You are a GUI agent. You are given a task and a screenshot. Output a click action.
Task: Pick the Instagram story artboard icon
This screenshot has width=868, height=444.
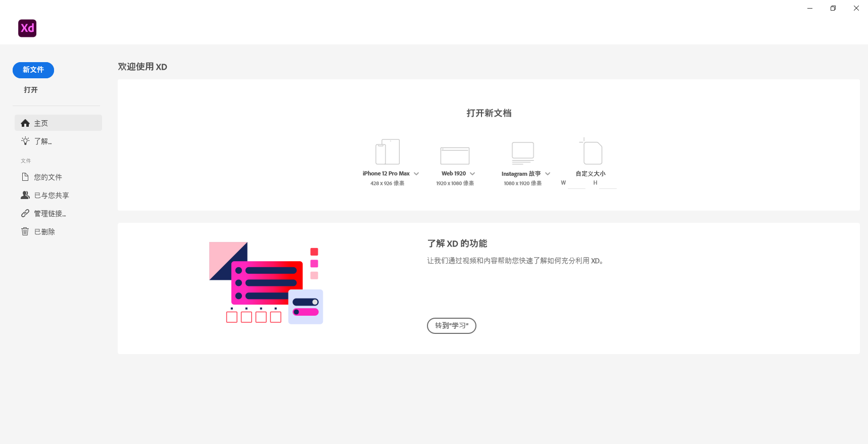click(522, 153)
